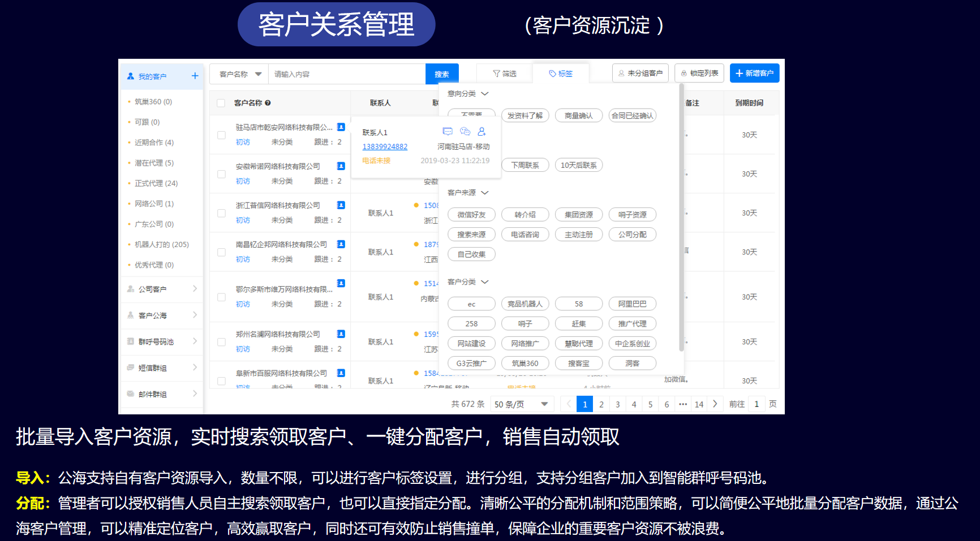Select the 竞品机器人 category tag

pos(525,304)
